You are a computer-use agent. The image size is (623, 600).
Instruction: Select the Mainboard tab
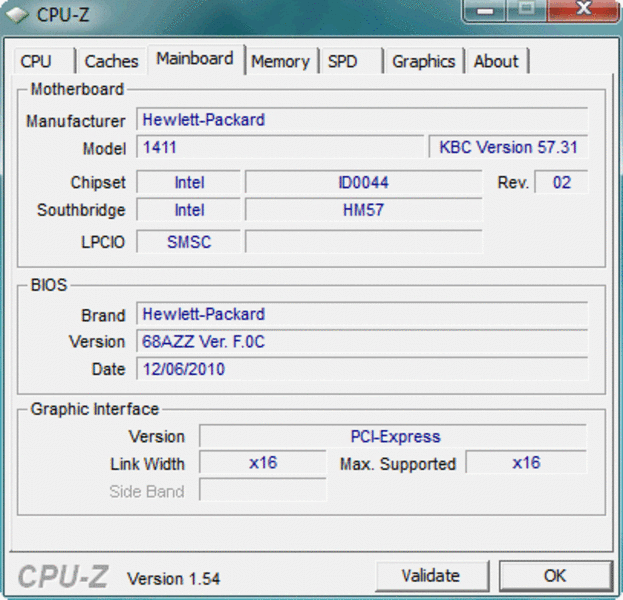(195, 59)
